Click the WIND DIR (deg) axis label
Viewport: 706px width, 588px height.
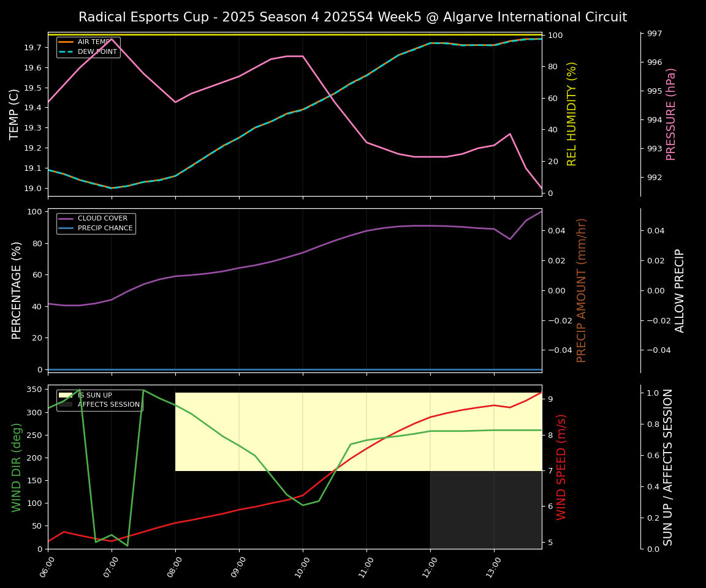pyautogui.click(x=17, y=467)
